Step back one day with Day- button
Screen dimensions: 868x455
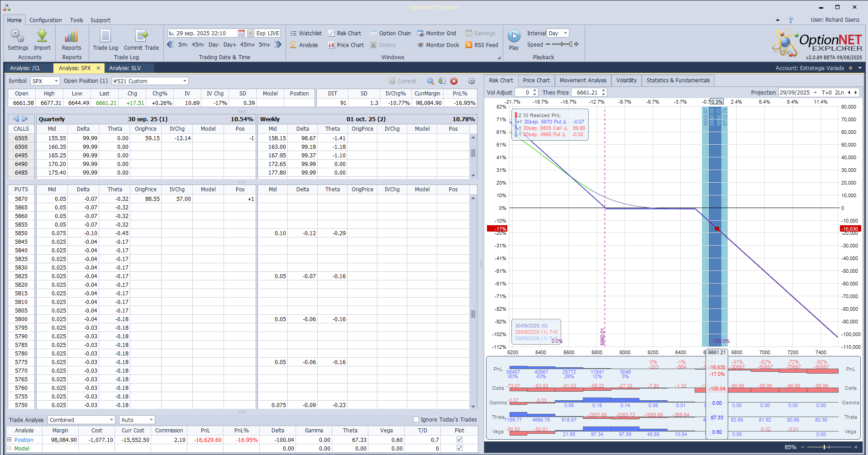(214, 45)
